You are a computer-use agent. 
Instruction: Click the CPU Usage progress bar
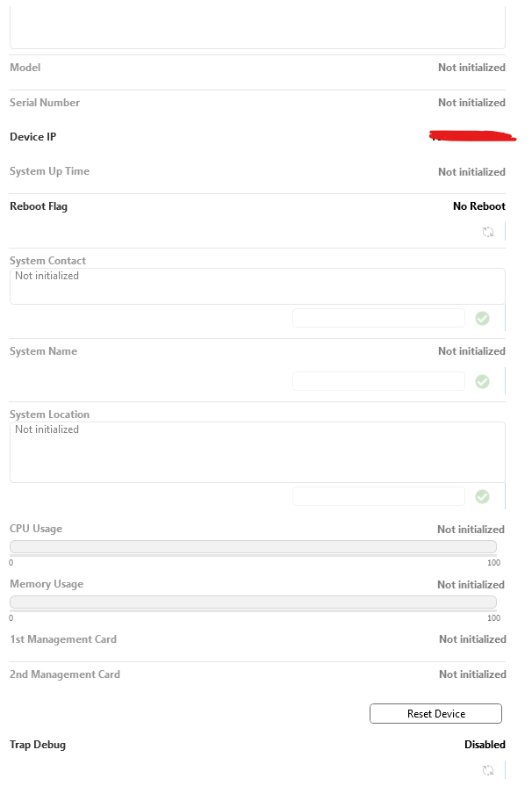point(253,547)
